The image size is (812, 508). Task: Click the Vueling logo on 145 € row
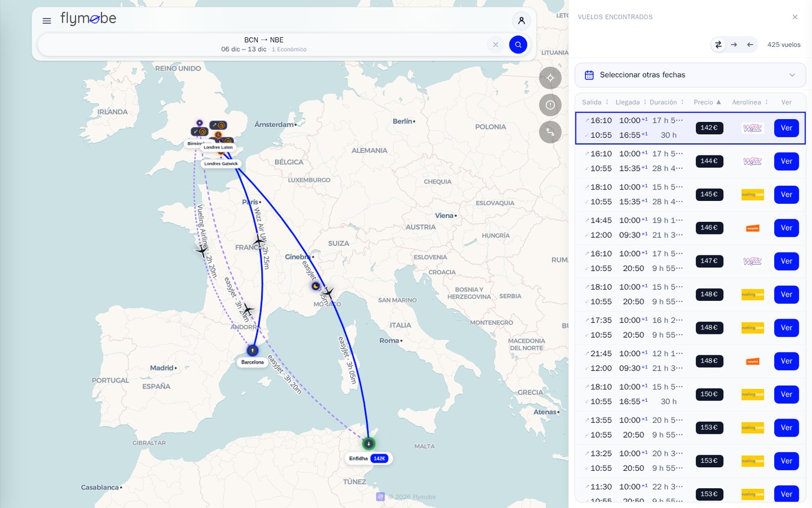(752, 194)
